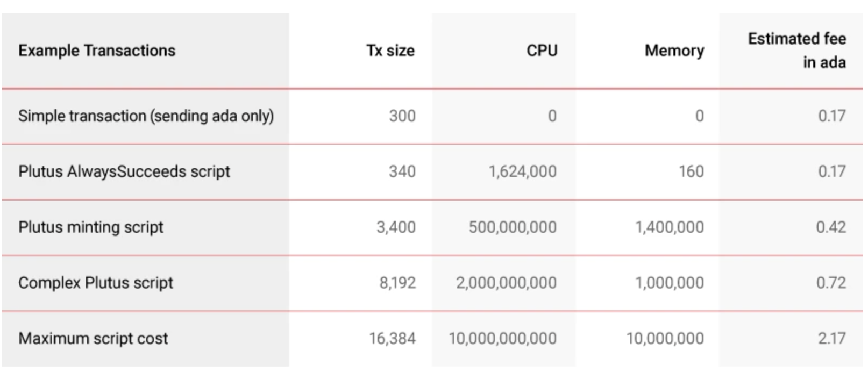Click the 0.72 estimated fee value
The image size is (868, 372).
[831, 283]
